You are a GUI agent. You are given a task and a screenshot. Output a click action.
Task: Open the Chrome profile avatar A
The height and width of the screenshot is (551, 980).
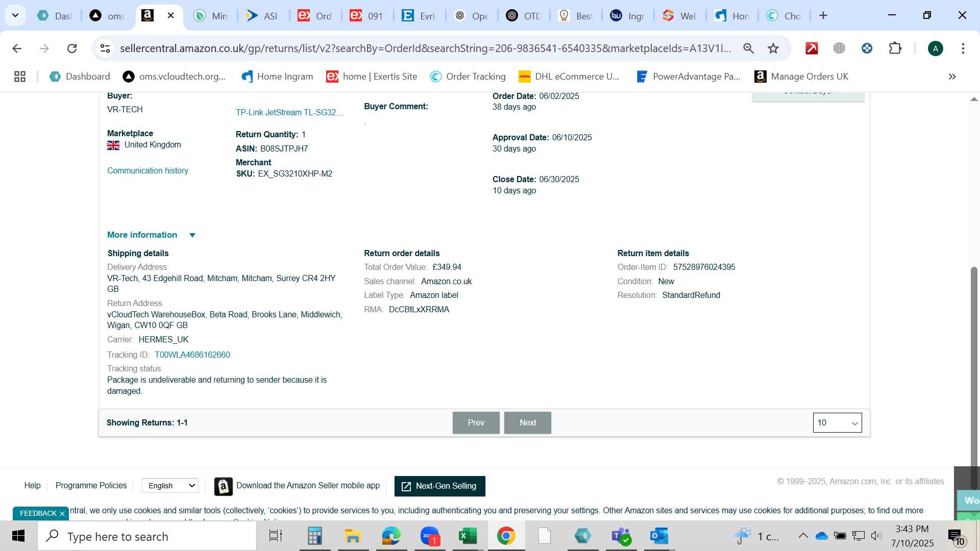point(935,48)
